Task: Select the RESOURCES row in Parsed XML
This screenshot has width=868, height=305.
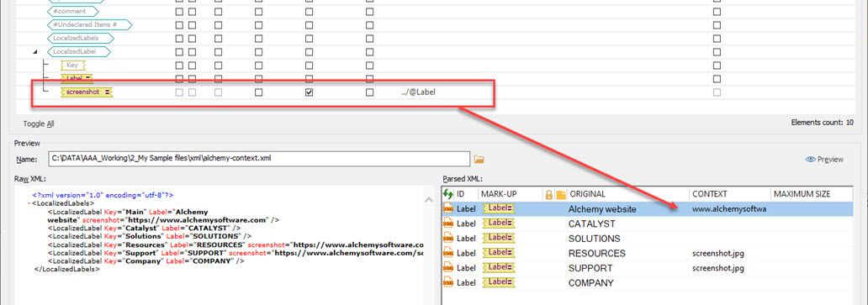Action: coord(647,254)
